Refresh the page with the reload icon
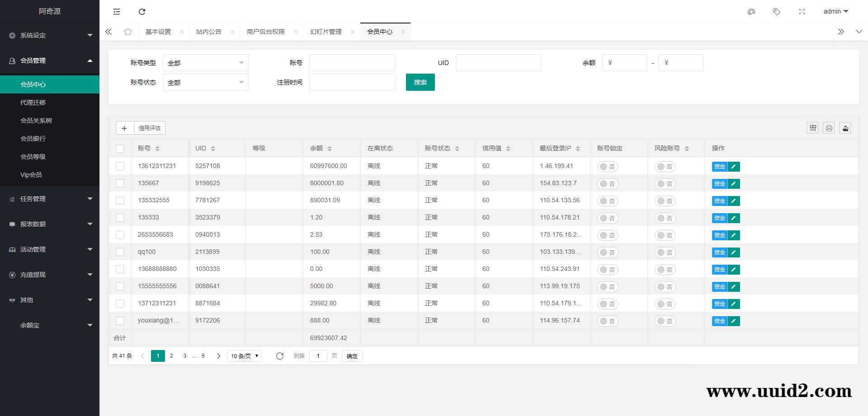This screenshot has width=868, height=416. point(142,12)
